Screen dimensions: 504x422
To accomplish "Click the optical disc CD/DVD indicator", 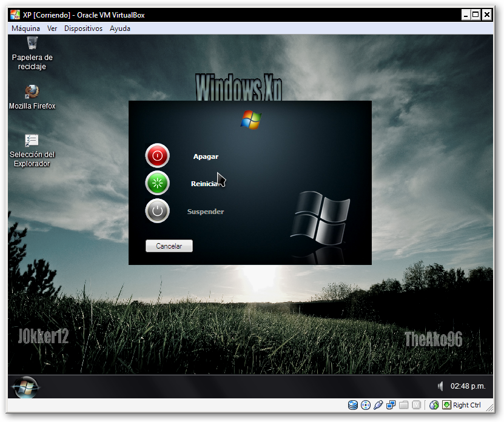I will [x=366, y=405].
